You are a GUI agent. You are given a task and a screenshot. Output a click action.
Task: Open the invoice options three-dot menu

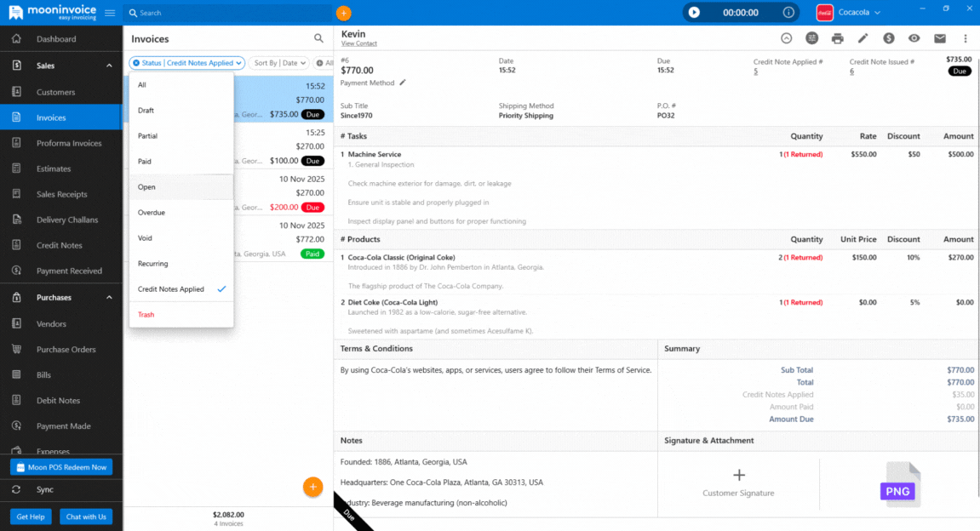click(x=965, y=38)
